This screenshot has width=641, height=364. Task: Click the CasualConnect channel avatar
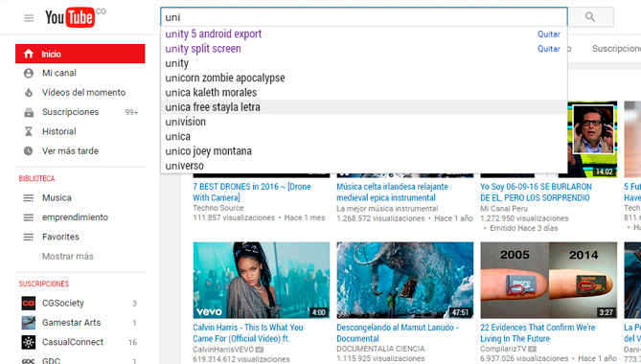(x=28, y=342)
